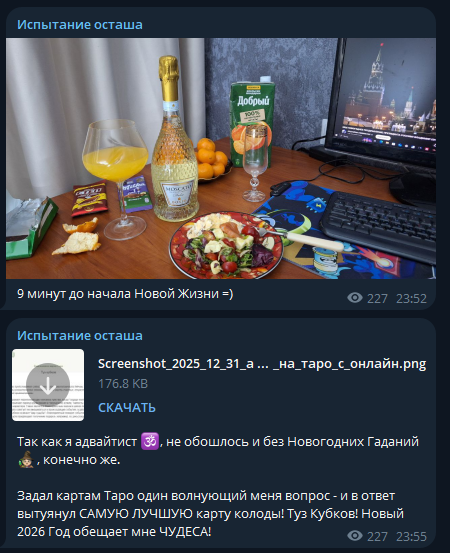Viewport: 450px width, 553px height.
Task: Click the paragraph mentioning Туз Кубков
Action: click(x=211, y=514)
